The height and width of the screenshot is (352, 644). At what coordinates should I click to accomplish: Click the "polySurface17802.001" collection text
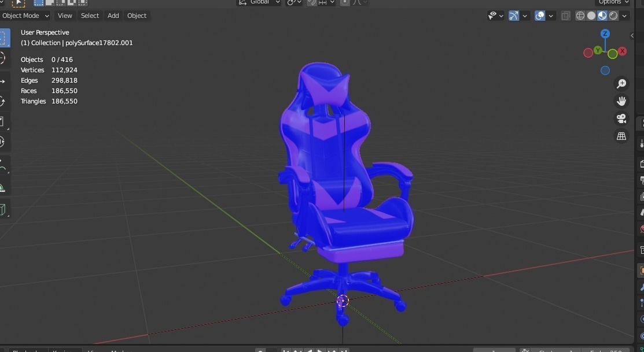[x=99, y=43]
